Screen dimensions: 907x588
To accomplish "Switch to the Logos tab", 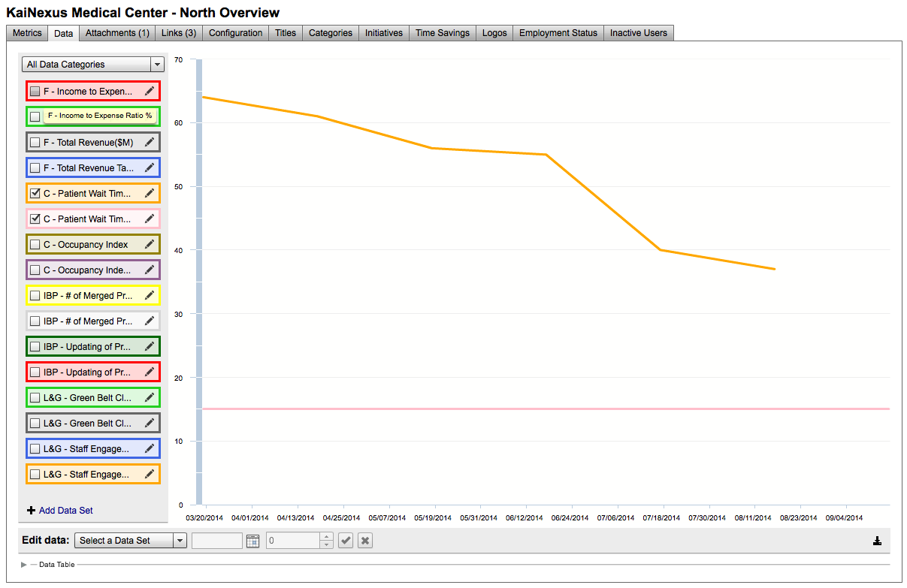I will coord(494,33).
